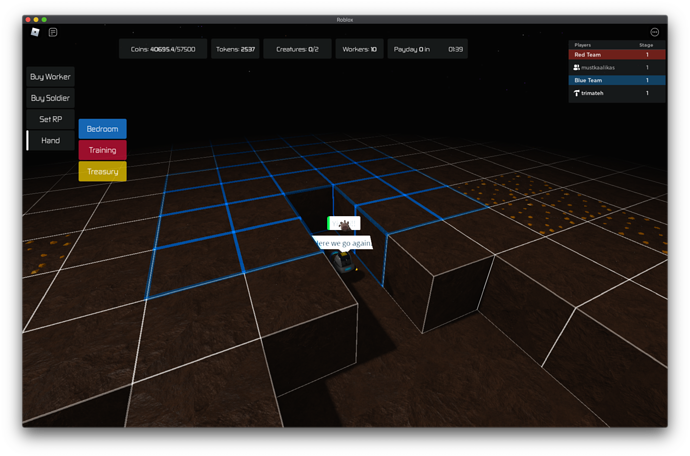Click the hammer icon beside trimateh

point(576,93)
